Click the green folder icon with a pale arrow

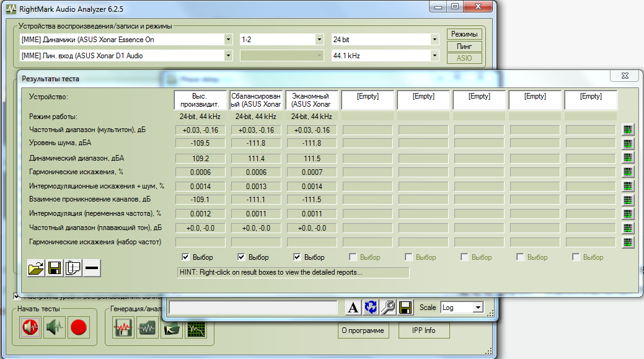coord(172,329)
